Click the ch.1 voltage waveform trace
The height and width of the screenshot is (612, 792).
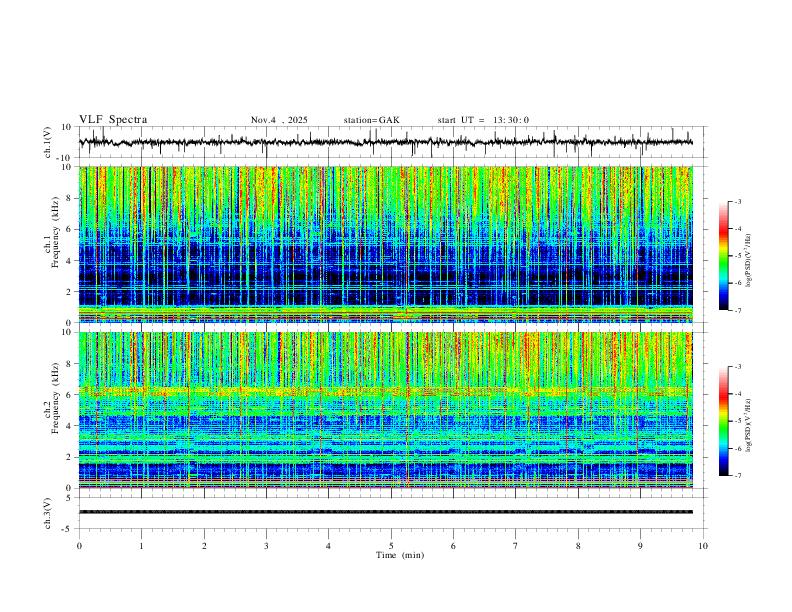(385, 142)
